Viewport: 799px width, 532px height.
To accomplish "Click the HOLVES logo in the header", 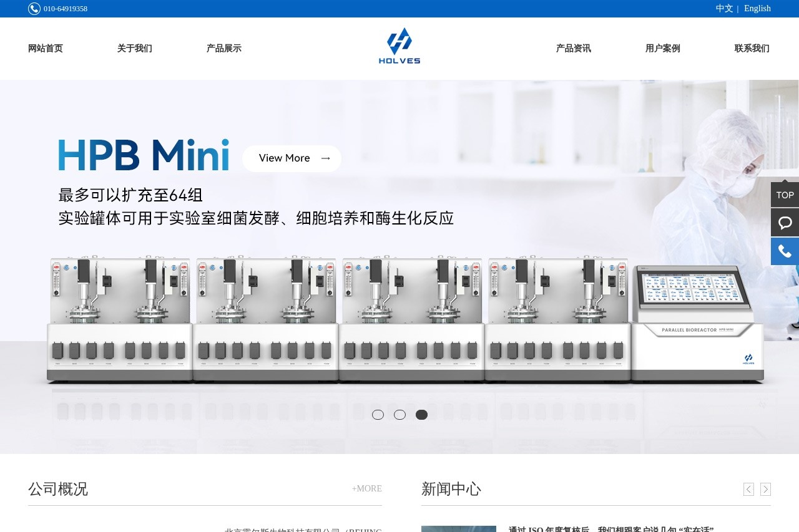I will coord(399,46).
